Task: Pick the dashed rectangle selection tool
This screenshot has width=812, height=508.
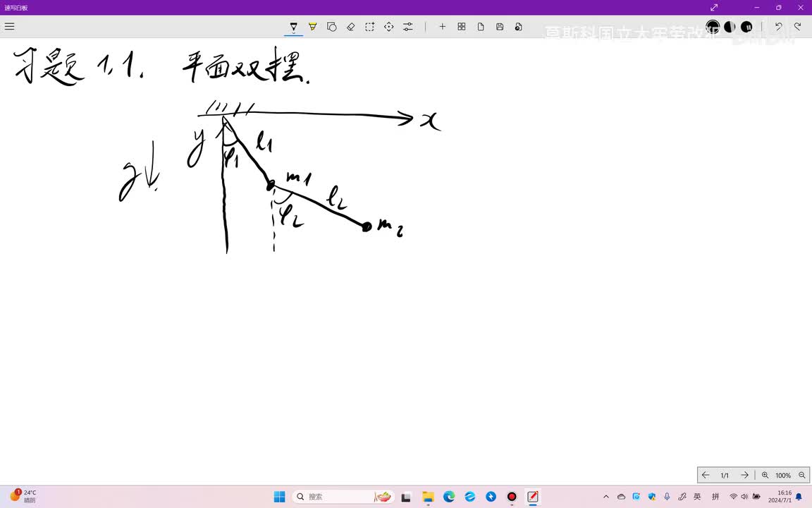Action: [370, 26]
